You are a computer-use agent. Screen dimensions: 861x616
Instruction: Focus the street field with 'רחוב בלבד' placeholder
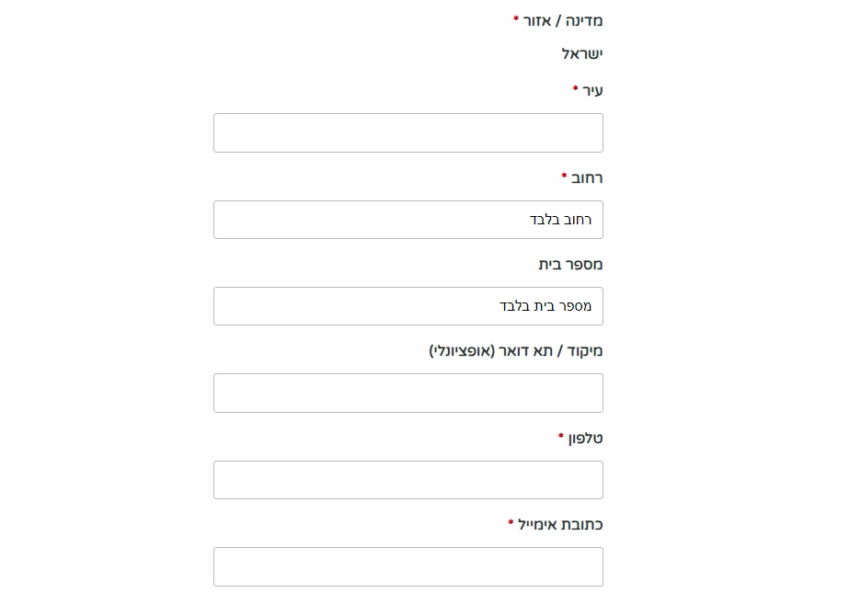[x=408, y=220]
